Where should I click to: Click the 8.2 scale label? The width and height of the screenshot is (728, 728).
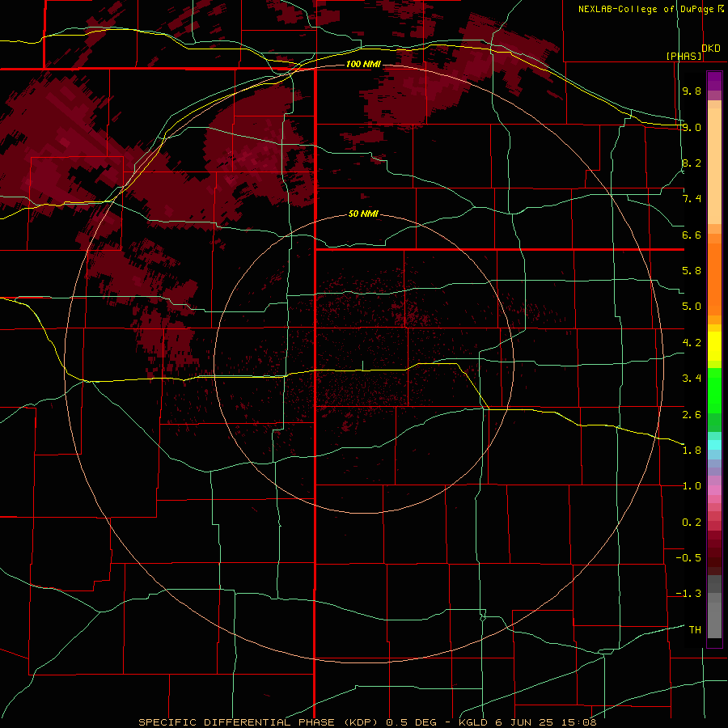pos(692,163)
